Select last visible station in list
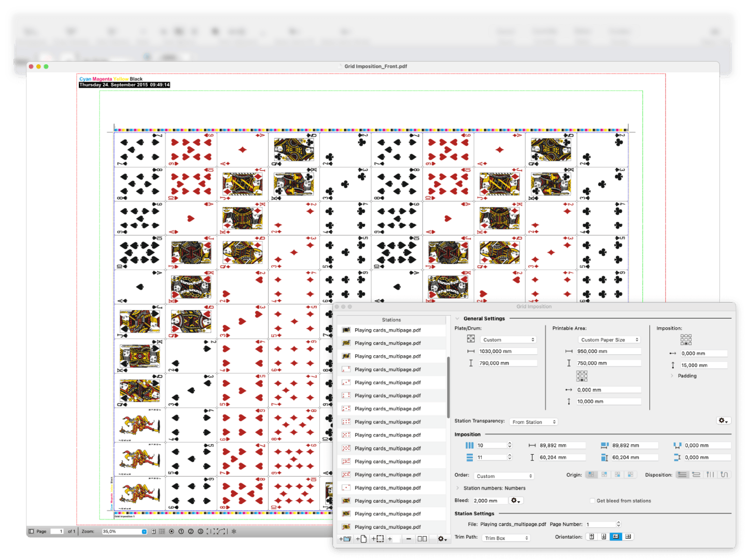The width and height of the screenshot is (746, 560). [x=391, y=527]
